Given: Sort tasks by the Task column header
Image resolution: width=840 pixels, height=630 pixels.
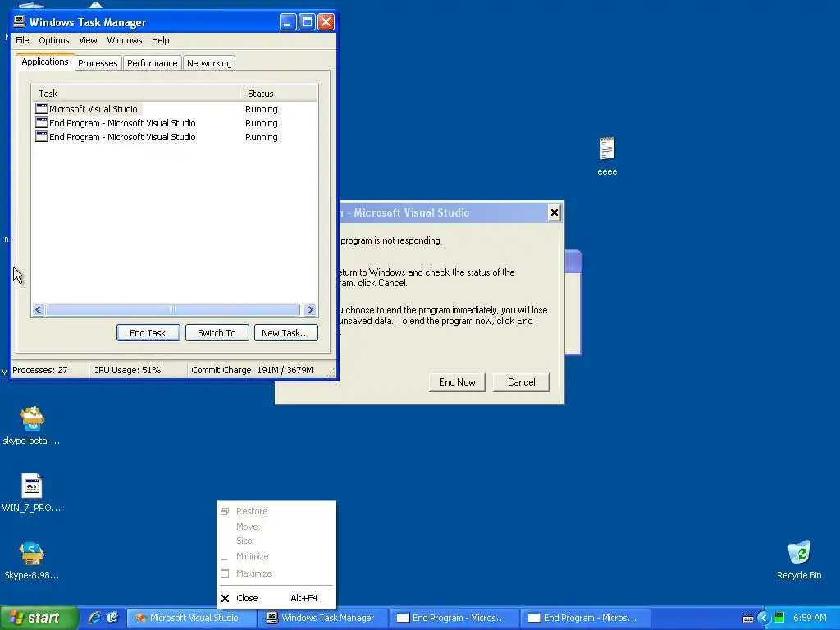Looking at the screenshot, I should coord(135,94).
